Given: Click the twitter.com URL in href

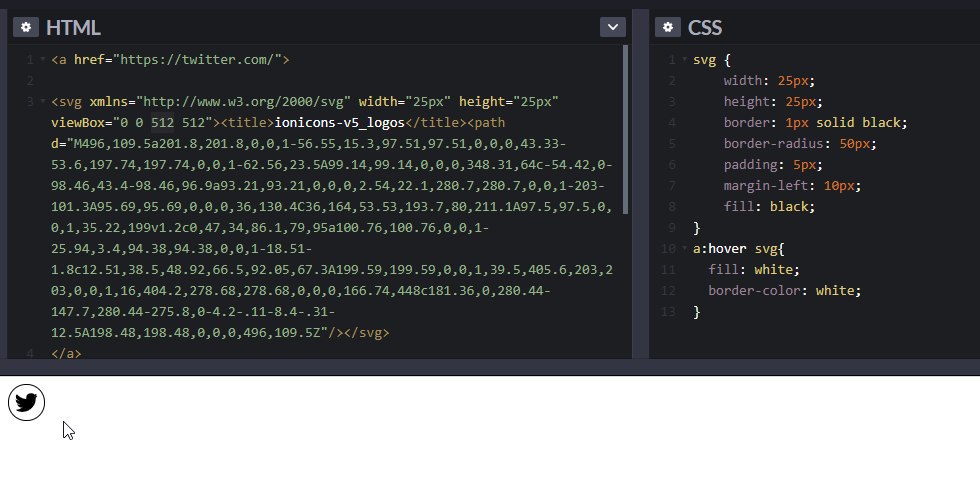Looking at the screenshot, I should [x=197, y=60].
